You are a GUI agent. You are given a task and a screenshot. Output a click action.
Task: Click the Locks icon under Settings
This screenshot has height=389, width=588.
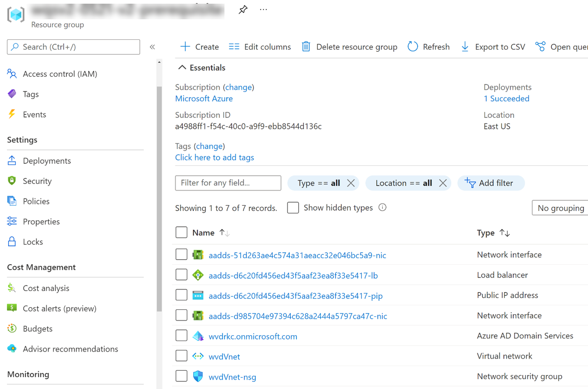click(x=12, y=242)
